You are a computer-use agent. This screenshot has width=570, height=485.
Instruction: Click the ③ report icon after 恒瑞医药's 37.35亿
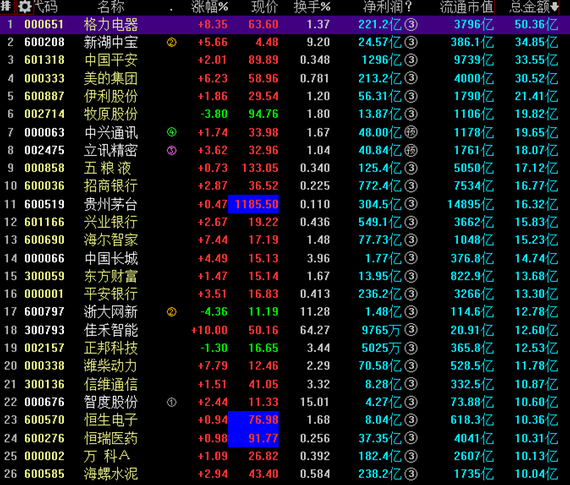[x=411, y=438]
